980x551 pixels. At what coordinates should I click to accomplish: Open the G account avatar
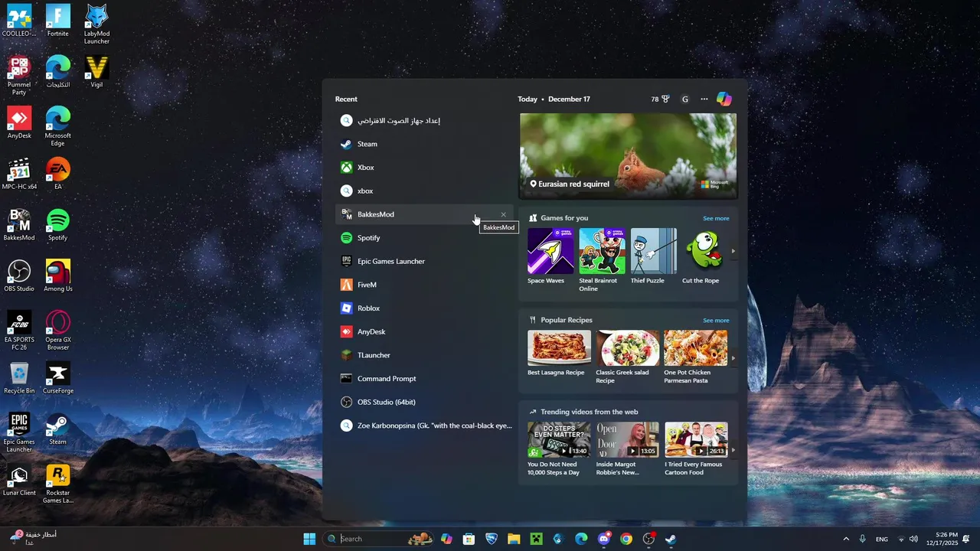685,99
